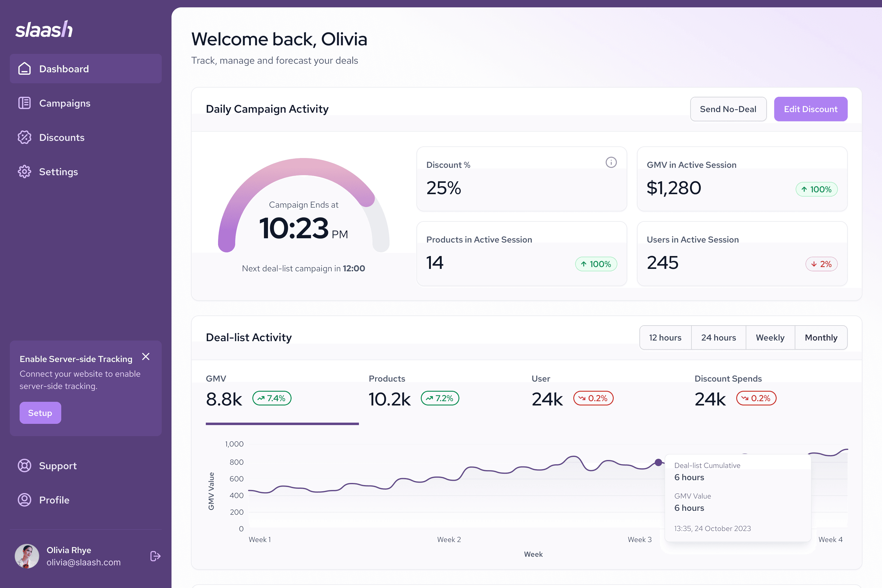Open the Profile menu item
This screenshot has height=588, width=882.
click(86, 500)
